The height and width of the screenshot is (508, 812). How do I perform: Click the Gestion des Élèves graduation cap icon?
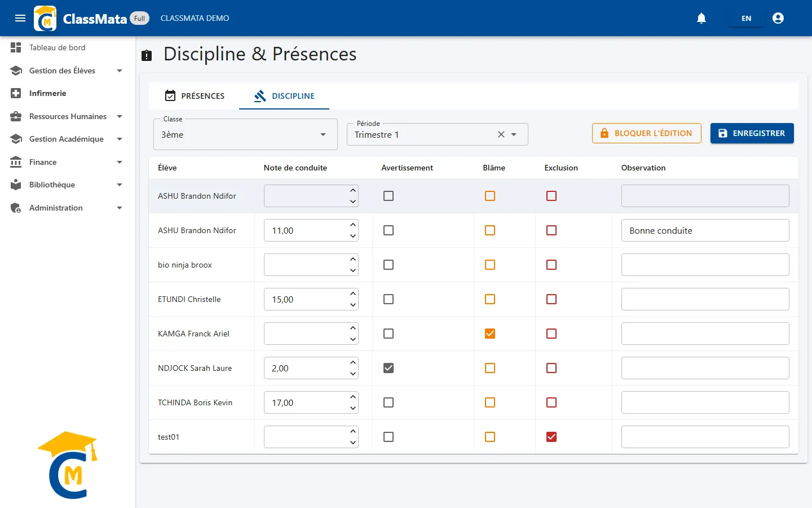click(16, 71)
